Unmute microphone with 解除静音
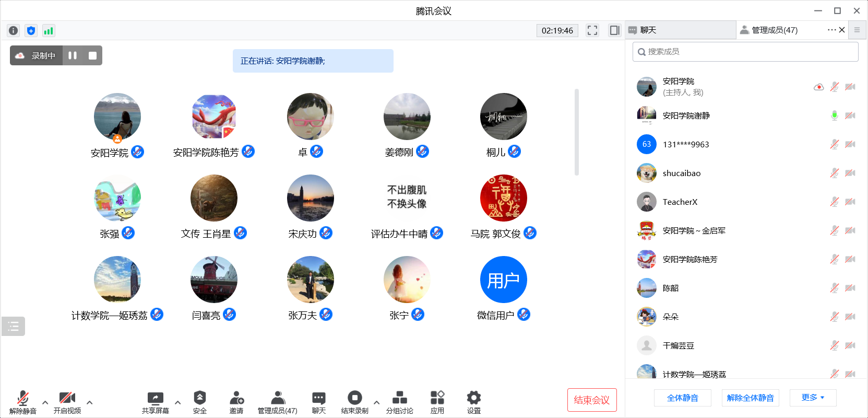Viewport: 868px width, 418px height. pyautogui.click(x=23, y=402)
